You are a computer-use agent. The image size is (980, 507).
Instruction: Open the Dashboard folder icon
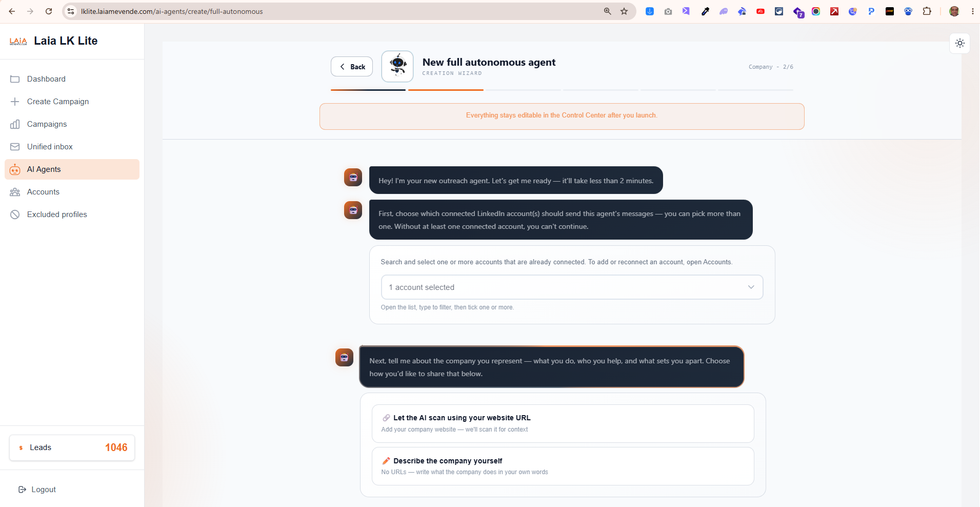point(15,79)
